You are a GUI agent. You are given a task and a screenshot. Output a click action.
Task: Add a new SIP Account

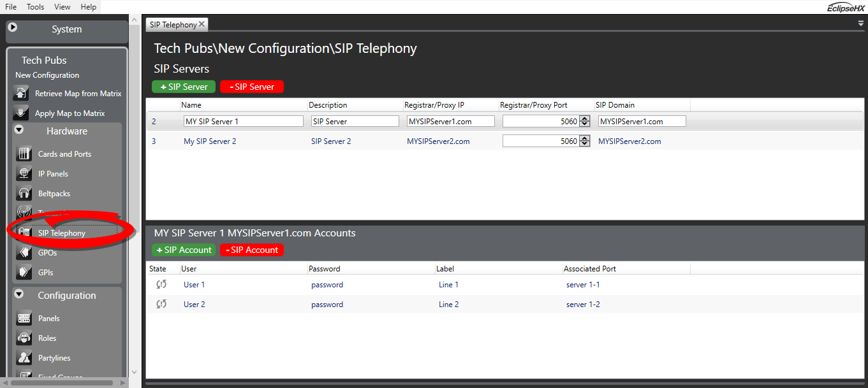(x=184, y=250)
